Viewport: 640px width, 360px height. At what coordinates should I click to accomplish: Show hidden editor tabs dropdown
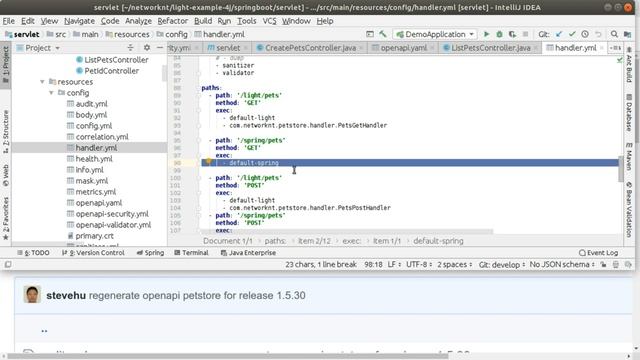[x=615, y=48]
